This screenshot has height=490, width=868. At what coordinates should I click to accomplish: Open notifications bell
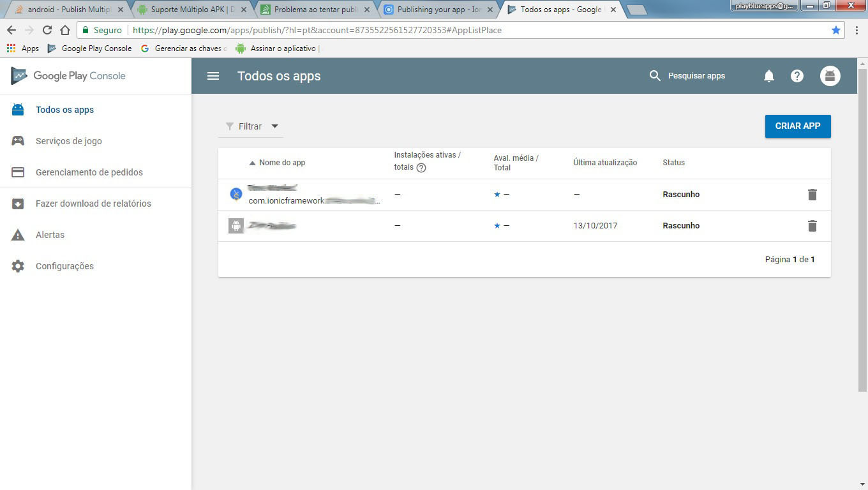pyautogui.click(x=769, y=76)
